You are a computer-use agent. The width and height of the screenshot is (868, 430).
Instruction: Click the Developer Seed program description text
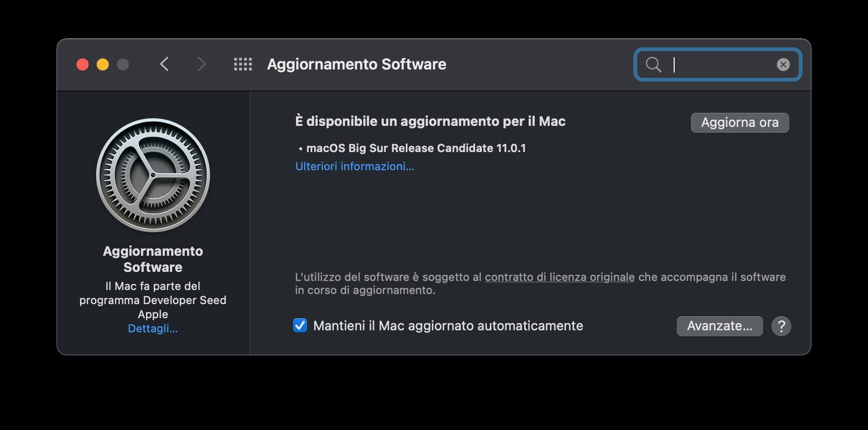[153, 300]
